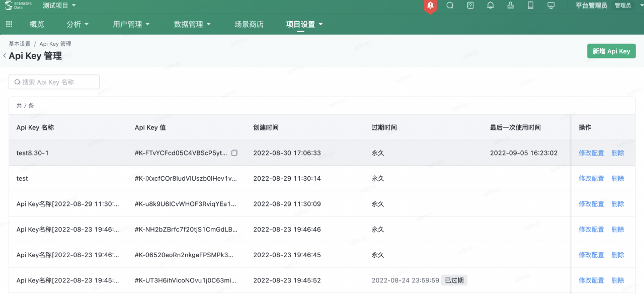Click the #K-UT3H6ihVicoNOvu1j0C63mi key value
644x294 pixels.
pyautogui.click(x=186, y=280)
